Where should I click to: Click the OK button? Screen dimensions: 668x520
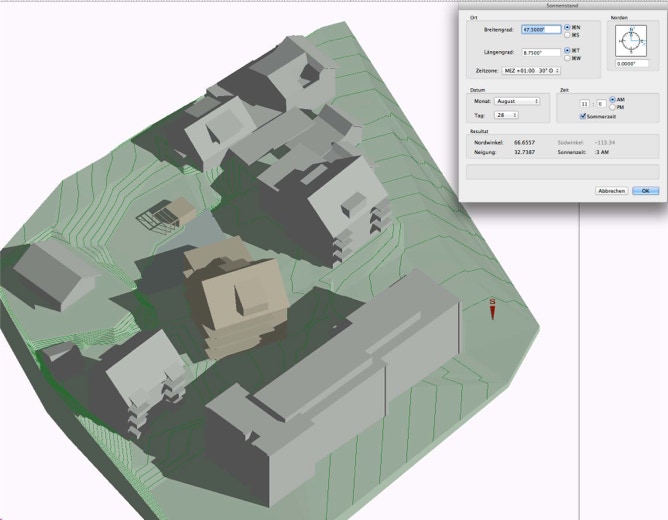coord(645,191)
